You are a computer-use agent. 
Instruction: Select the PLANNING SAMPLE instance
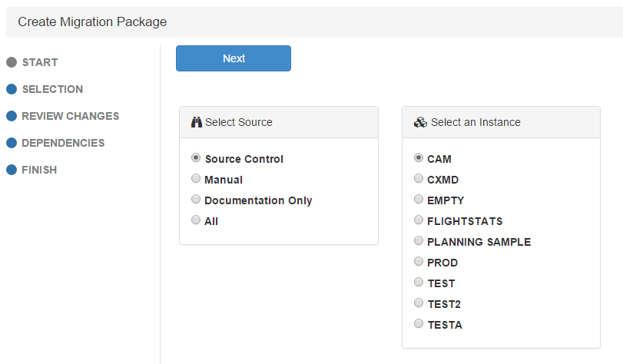point(419,241)
